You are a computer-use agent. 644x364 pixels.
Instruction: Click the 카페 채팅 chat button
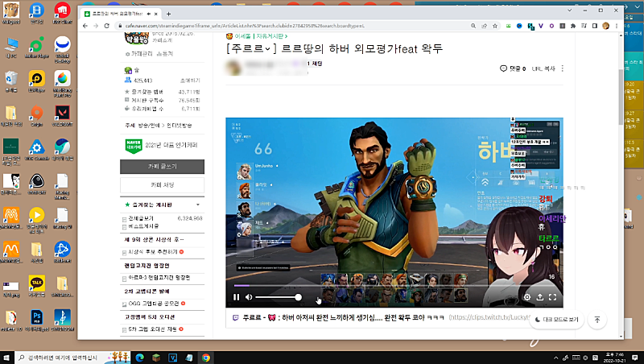coord(163,185)
